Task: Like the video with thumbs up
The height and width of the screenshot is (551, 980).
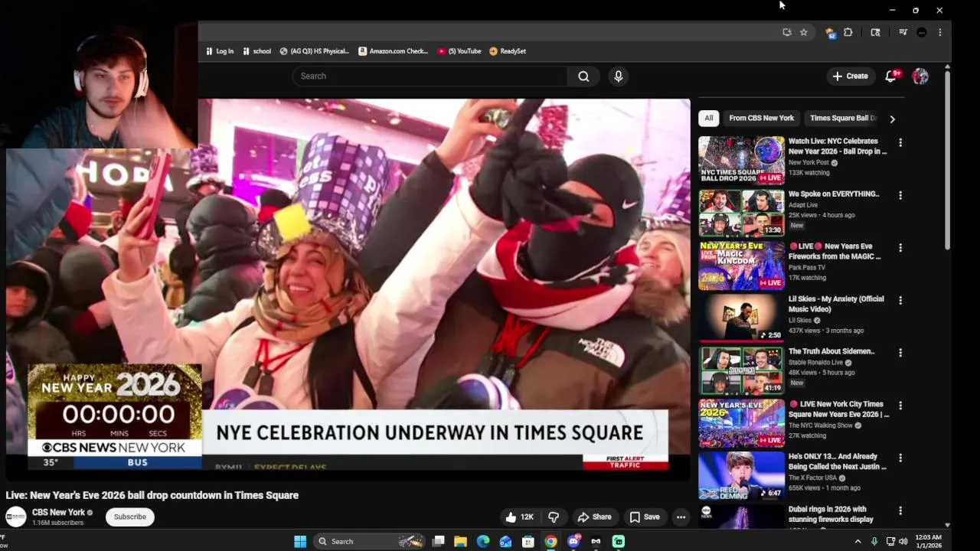Action: pyautogui.click(x=519, y=517)
